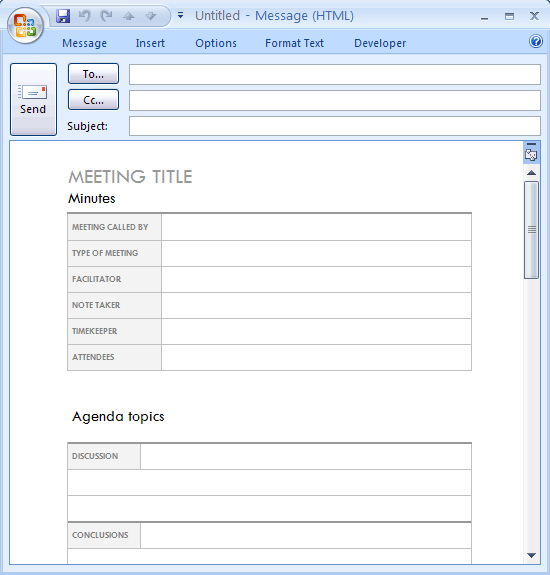550x575 pixels.
Task: Click the Undo arrow in Quick Access Toolbar
Action: (85, 16)
